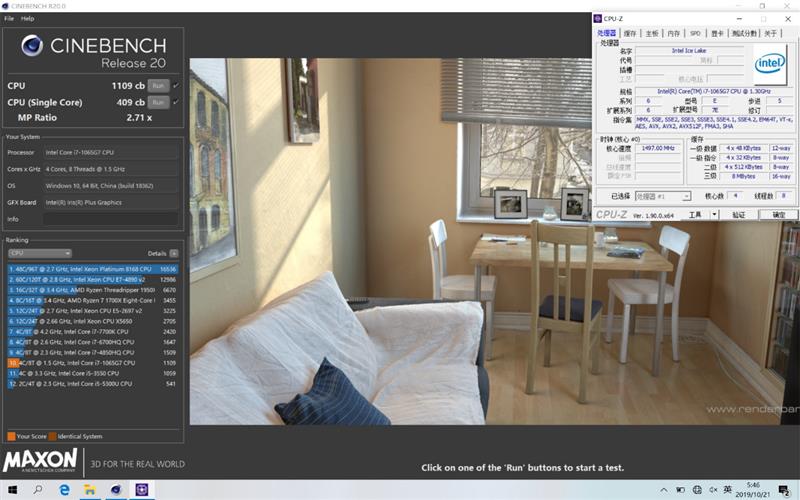
Task: Run the CPU (Single Core) test
Action: click(x=157, y=101)
